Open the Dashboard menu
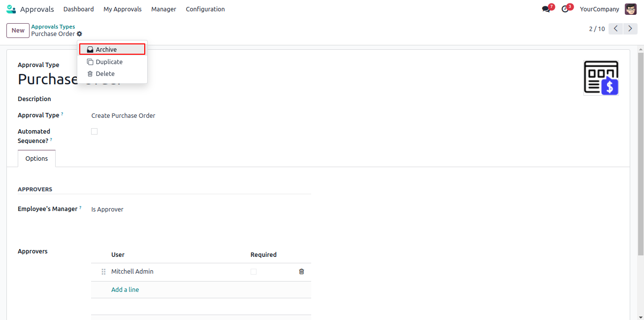This screenshot has height=320, width=644. [79, 9]
